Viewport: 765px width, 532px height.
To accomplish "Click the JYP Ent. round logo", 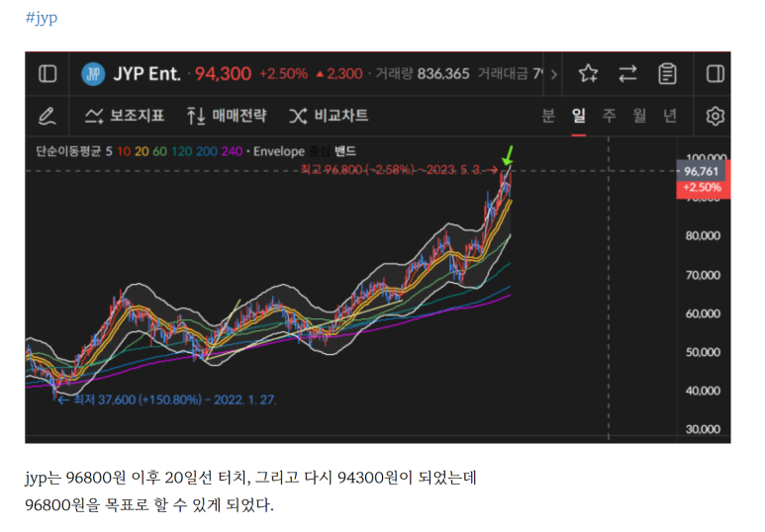I will coord(93,74).
